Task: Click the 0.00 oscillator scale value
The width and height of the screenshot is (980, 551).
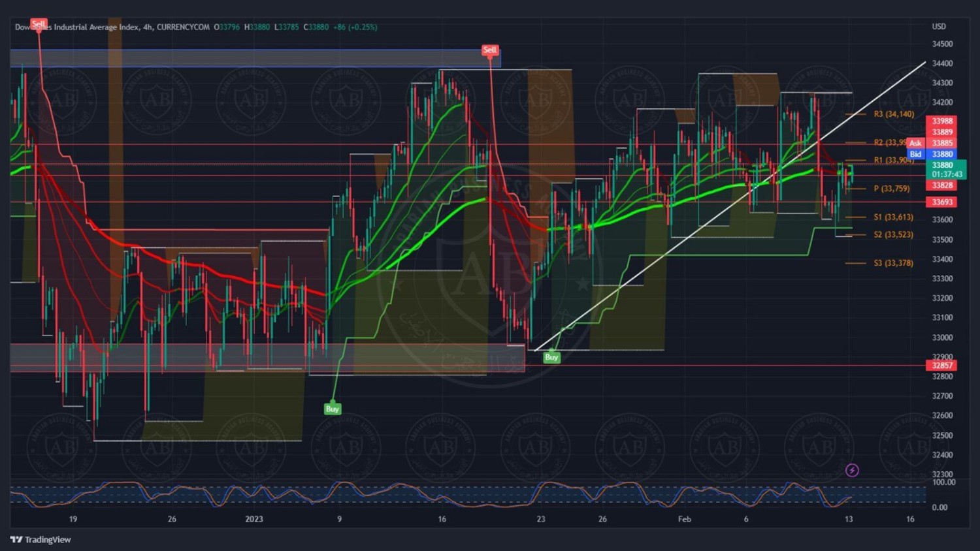Action: click(x=939, y=507)
